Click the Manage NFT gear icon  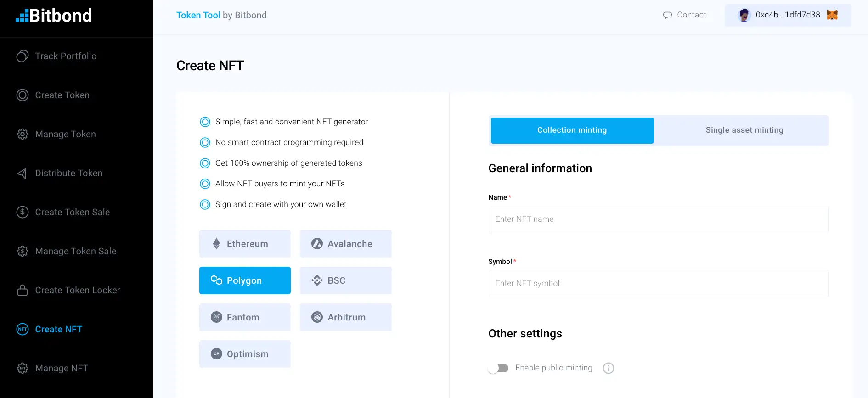tap(23, 368)
